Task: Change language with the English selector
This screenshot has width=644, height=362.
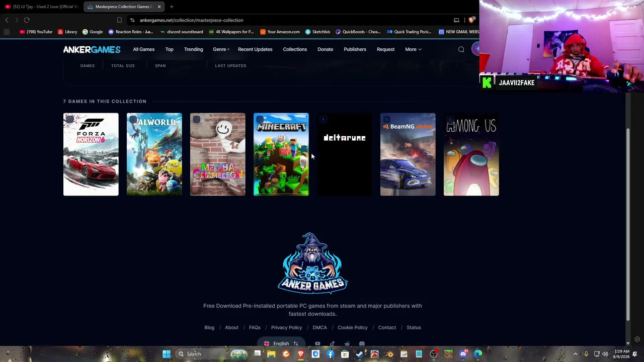Action: pyautogui.click(x=281, y=344)
